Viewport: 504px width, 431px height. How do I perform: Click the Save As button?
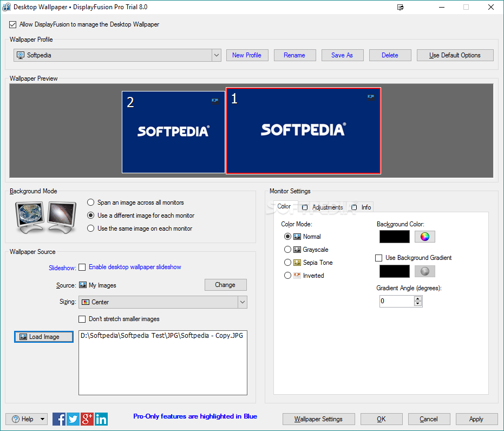[342, 55]
